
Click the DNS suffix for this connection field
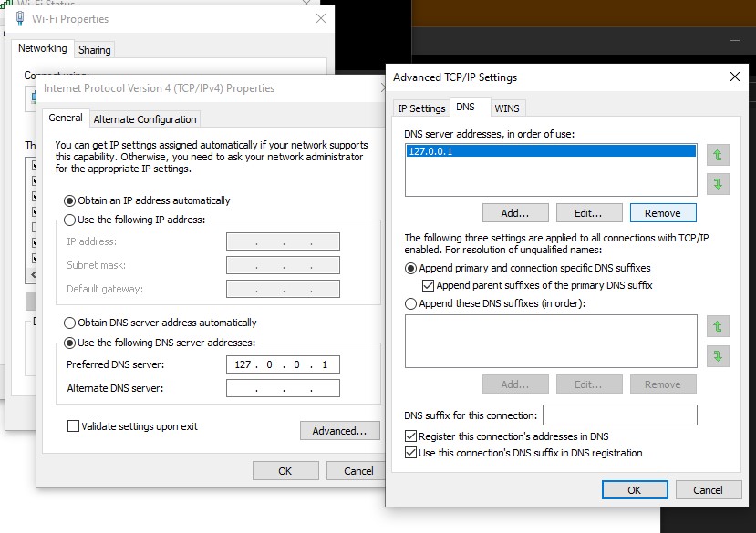coord(619,415)
